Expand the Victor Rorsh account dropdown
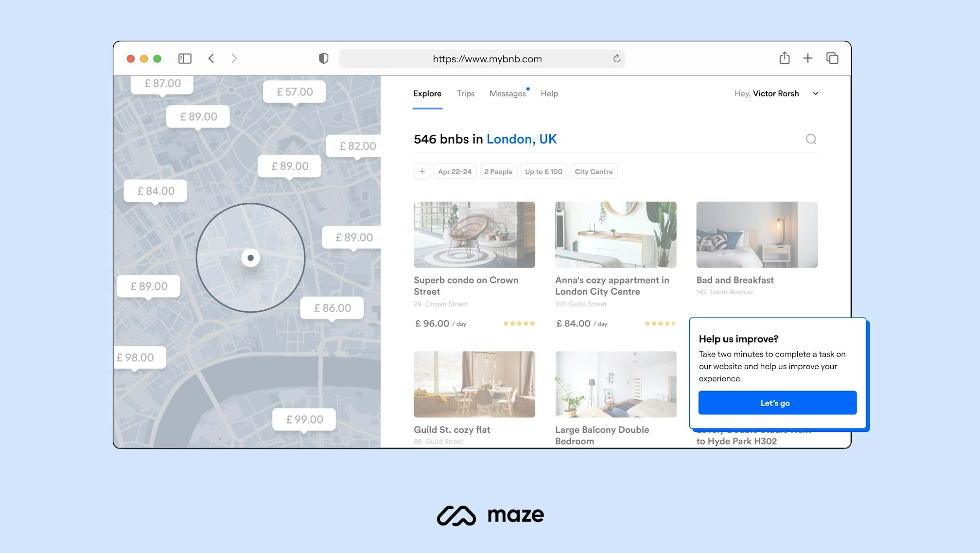 click(x=776, y=93)
